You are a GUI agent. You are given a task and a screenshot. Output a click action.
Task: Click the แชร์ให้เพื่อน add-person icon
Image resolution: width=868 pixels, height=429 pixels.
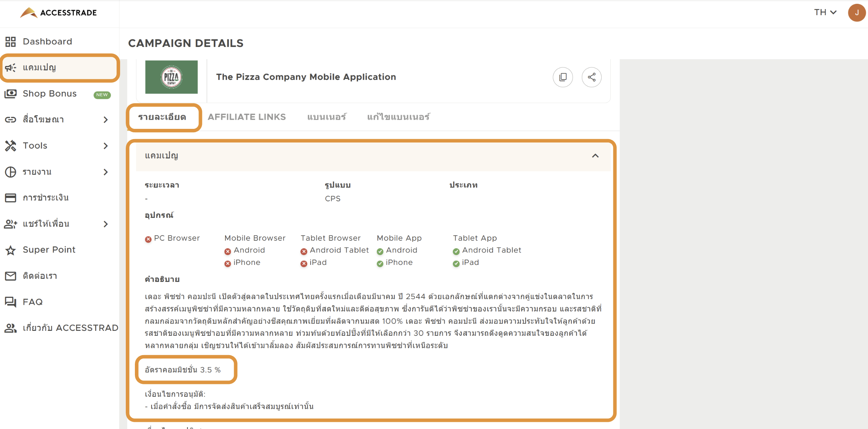click(11, 224)
